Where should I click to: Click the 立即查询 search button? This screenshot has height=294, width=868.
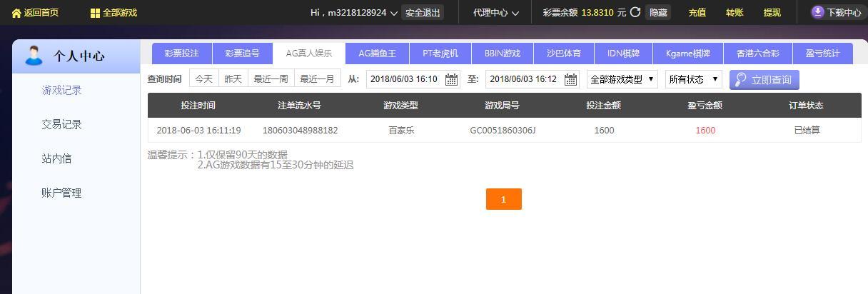(764, 79)
